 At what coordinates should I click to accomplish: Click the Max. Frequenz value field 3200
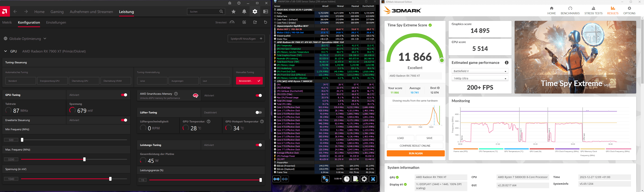11,159
